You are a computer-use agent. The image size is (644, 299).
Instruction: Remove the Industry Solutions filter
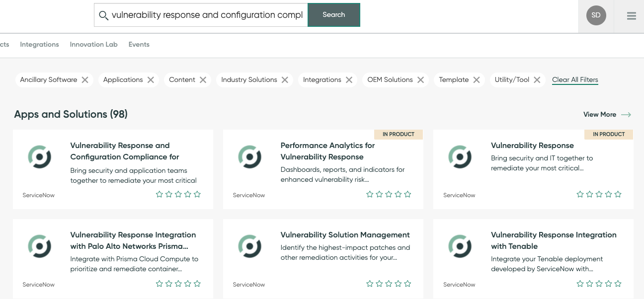point(285,80)
